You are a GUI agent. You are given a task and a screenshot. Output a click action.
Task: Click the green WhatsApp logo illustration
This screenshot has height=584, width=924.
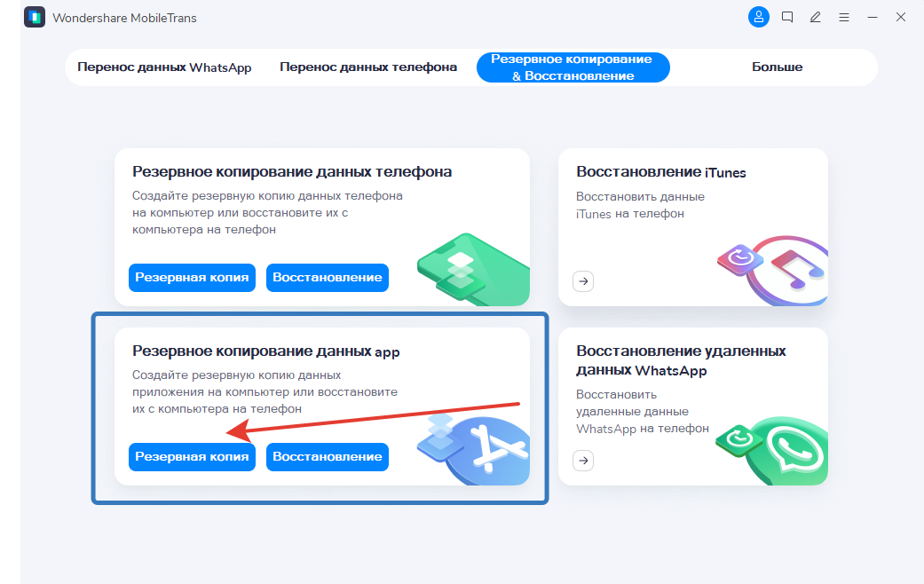(x=771, y=451)
